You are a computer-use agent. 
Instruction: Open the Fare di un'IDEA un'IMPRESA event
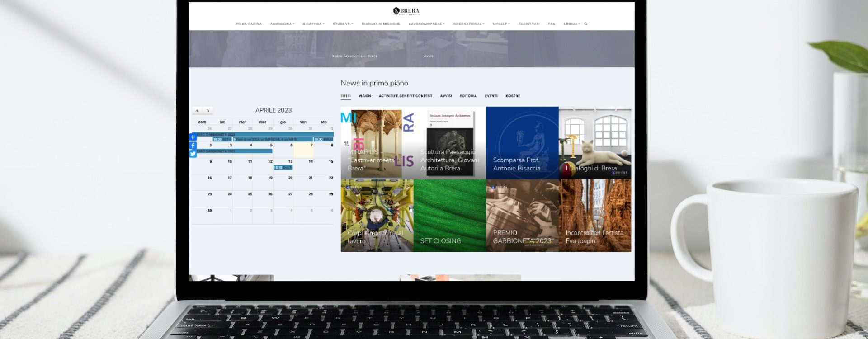click(273, 139)
